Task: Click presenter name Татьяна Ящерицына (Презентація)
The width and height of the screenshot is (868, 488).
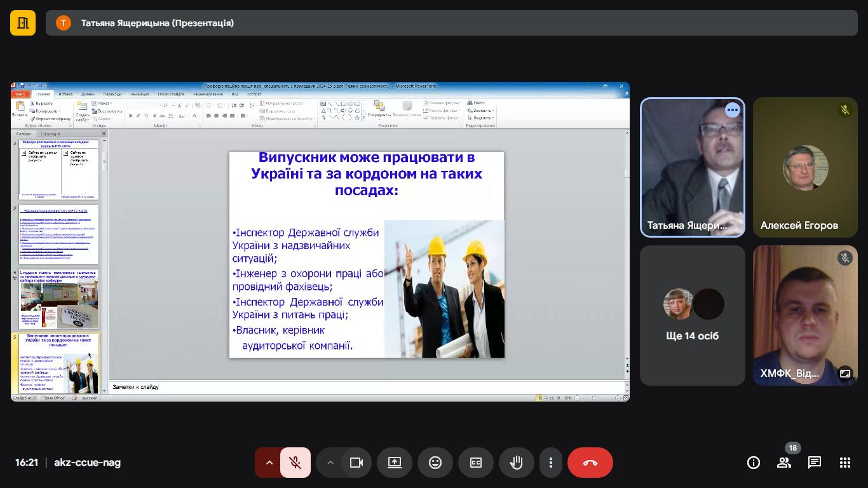Action: click(158, 23)
